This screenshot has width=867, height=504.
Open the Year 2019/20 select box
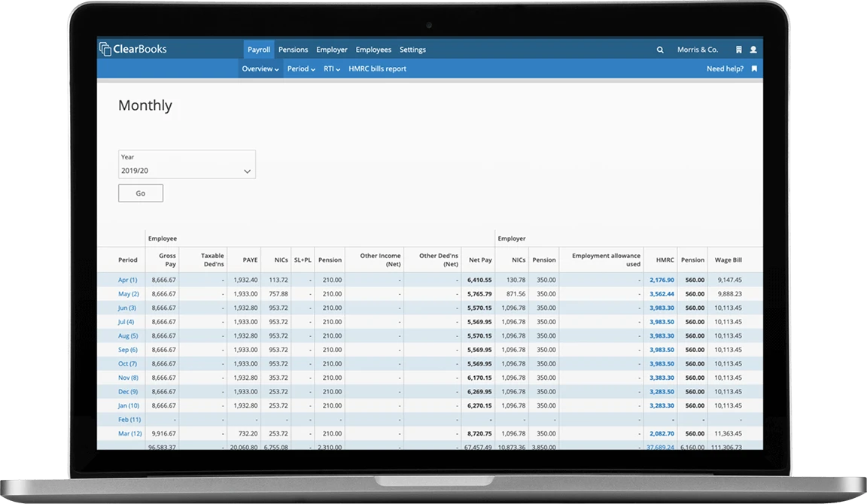187,164
